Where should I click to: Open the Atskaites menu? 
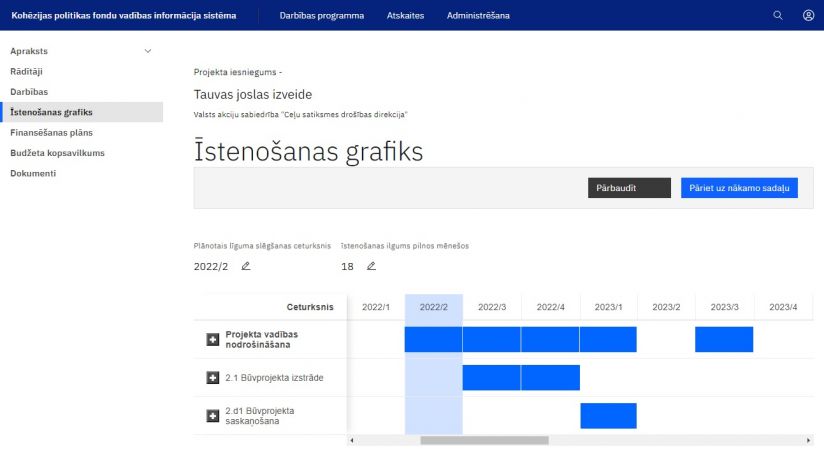coord(405,15)
